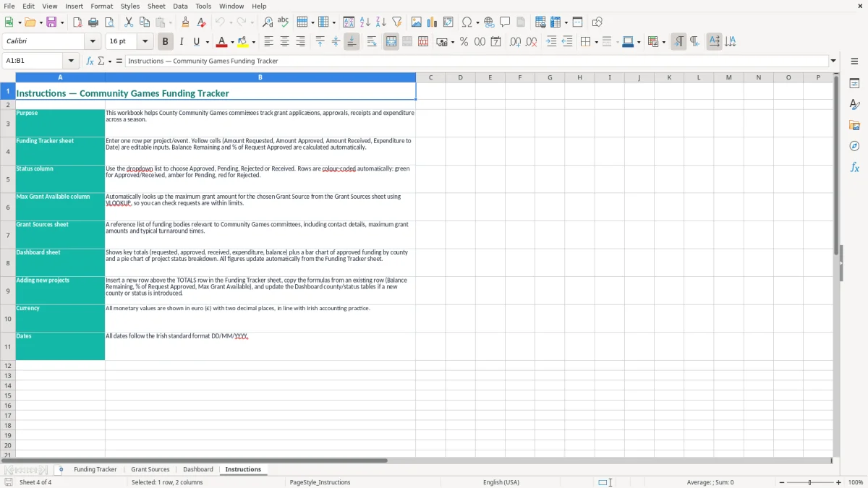Open the Sheet menu
This screenshot has width=868, height=488.
coord(156,6)
